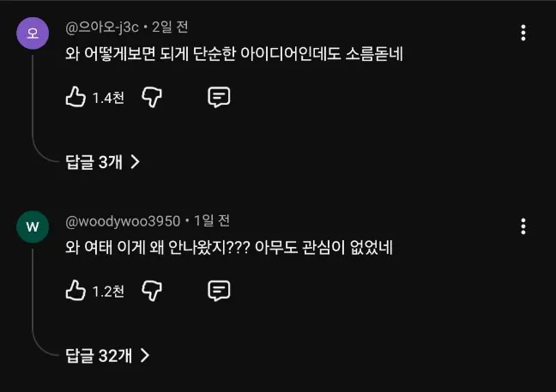Open the @으아오-j3c channel link
The image size is (556, 392).
103,27
